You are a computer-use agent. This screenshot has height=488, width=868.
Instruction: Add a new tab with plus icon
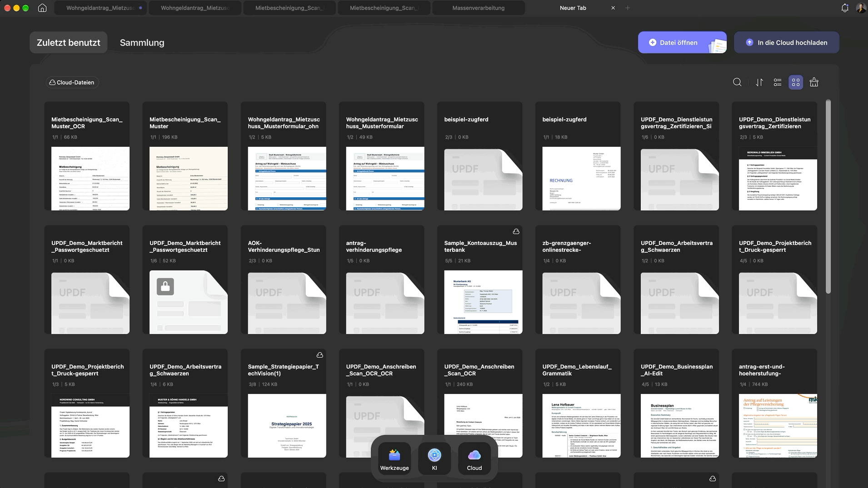(x=628, y=8)
